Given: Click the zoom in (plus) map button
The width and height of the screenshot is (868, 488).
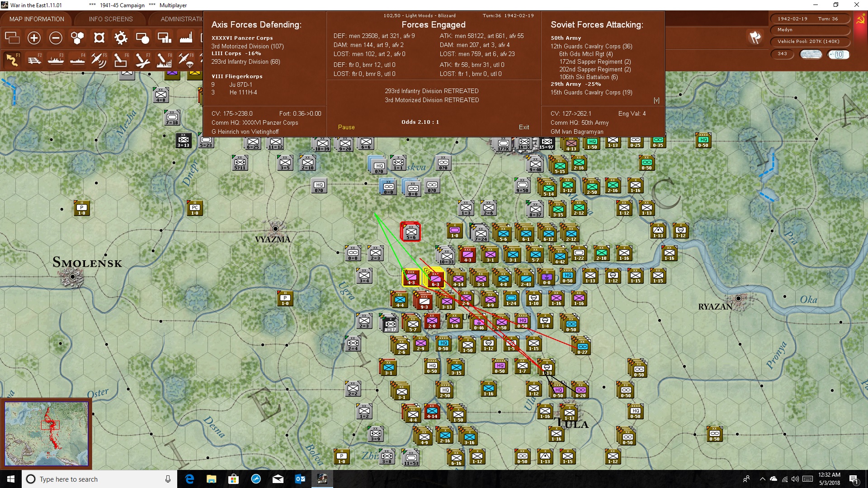Looking at the screenshot, I should pos(34,38).
